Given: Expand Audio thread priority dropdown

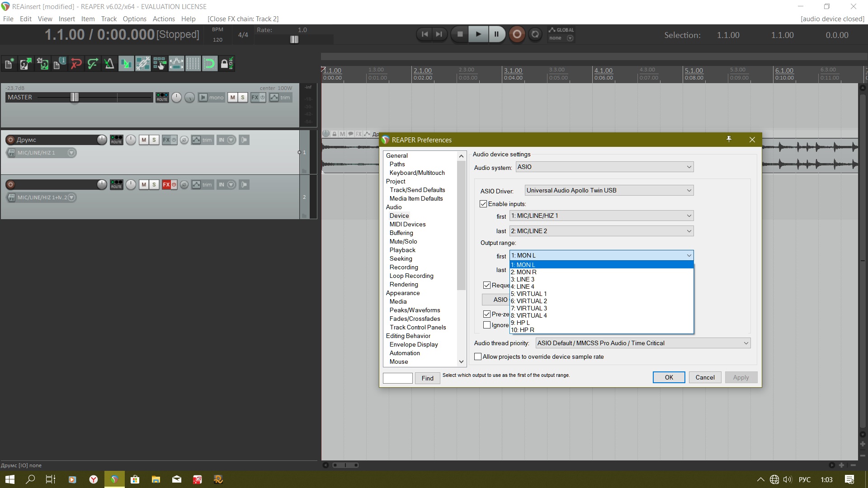Looking at the screenshot, I should coord(642,343).
